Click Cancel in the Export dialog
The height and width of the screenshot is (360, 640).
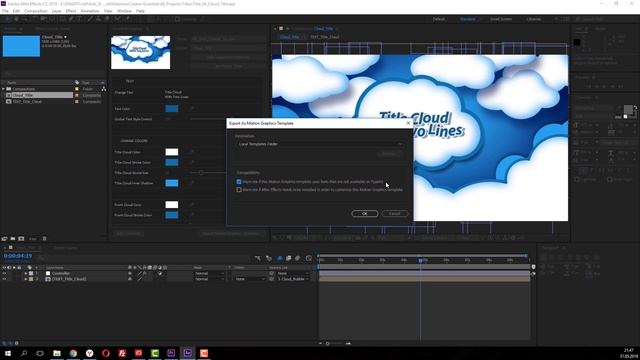(394, 213)
